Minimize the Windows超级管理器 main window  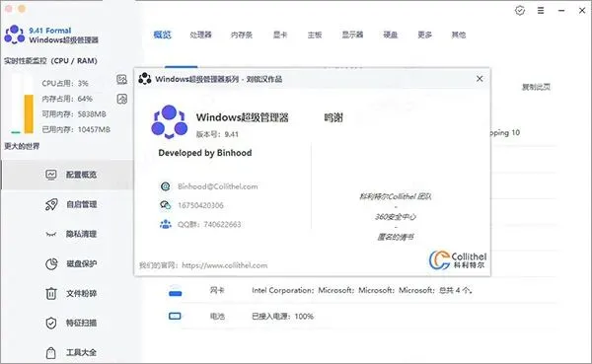561,11
